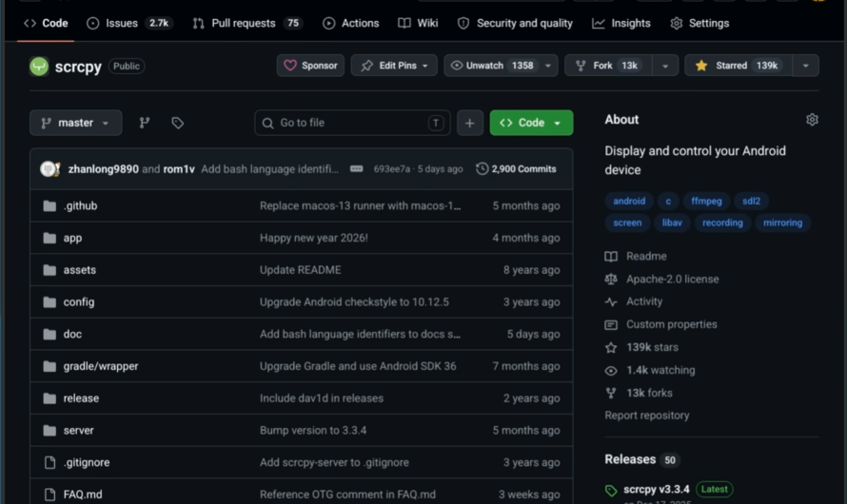Open Security and quality tab
This screenshot has height=504, width=847.
[x=515, y=23]
